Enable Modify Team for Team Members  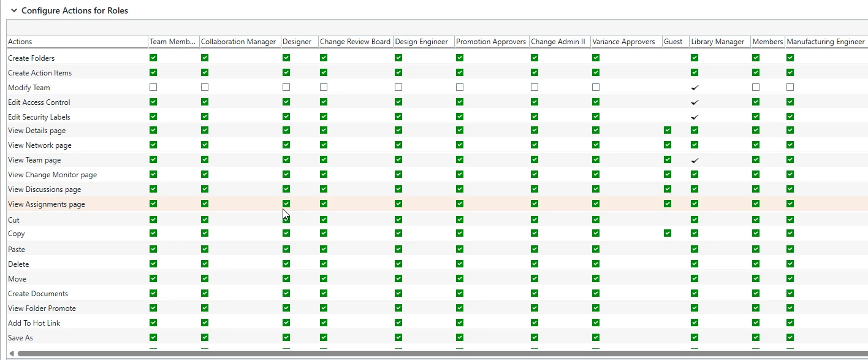pyautogui.click(x=153, y=87)
